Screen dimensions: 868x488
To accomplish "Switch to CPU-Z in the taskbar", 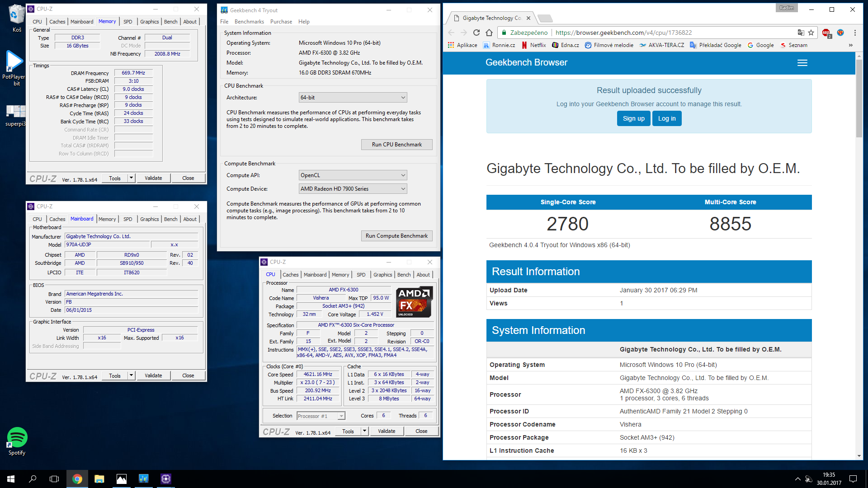I will pyautogui.click(x=166, y=479).
